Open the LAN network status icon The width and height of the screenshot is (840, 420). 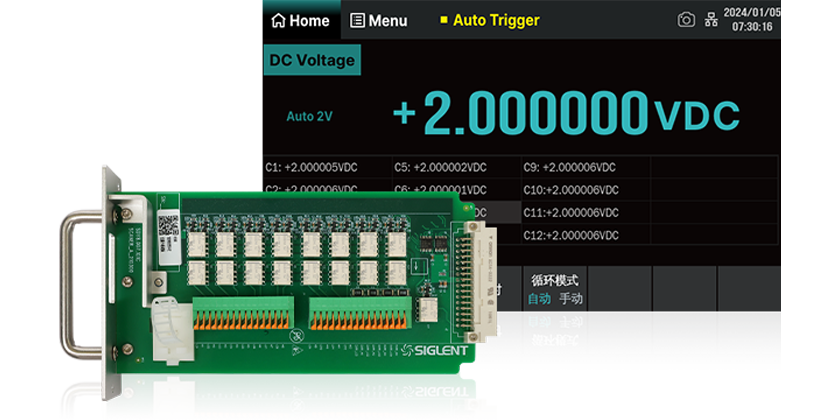click(x=712, y=20)
